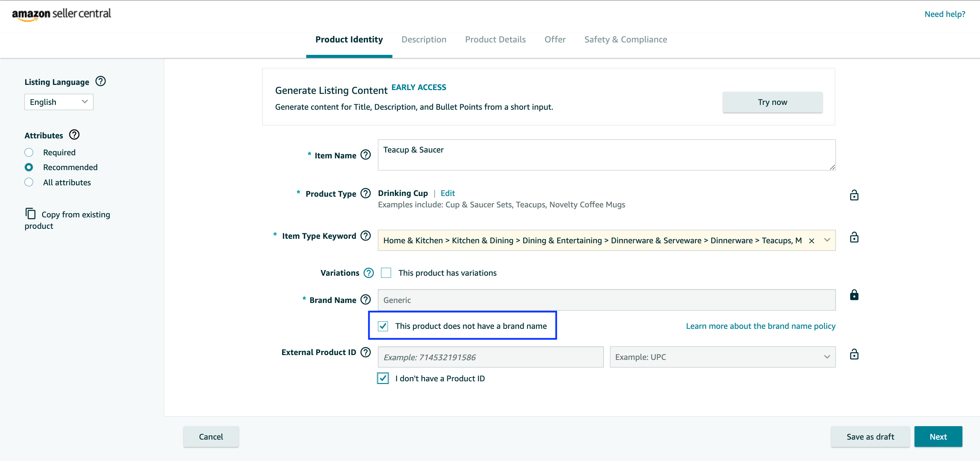Image resolution: width=980 pixels, height=461 pixels.
Task: Clear the Item Type Keyword with X
Action: [x=811, y=241]
